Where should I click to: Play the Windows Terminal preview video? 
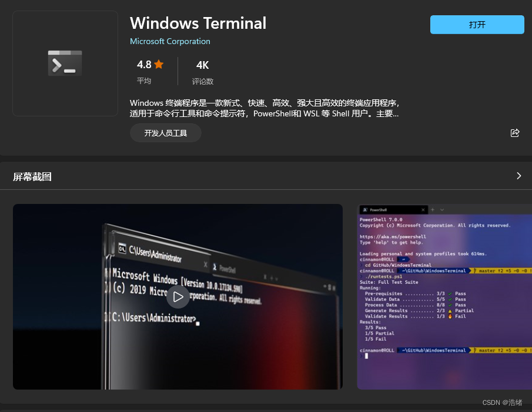tap(178, 297)
